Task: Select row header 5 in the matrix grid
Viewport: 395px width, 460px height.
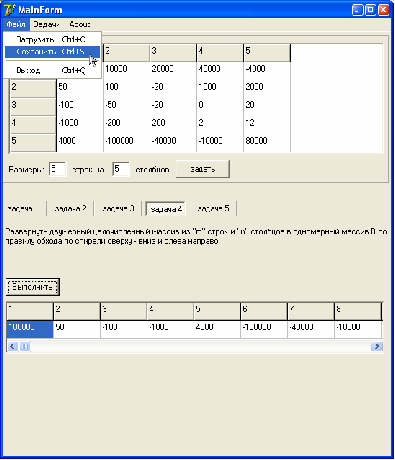Action: 33,142
